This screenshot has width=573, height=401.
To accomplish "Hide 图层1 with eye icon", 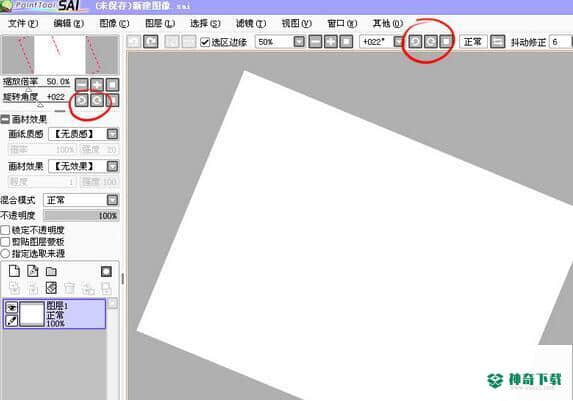I will click(12, 307).
